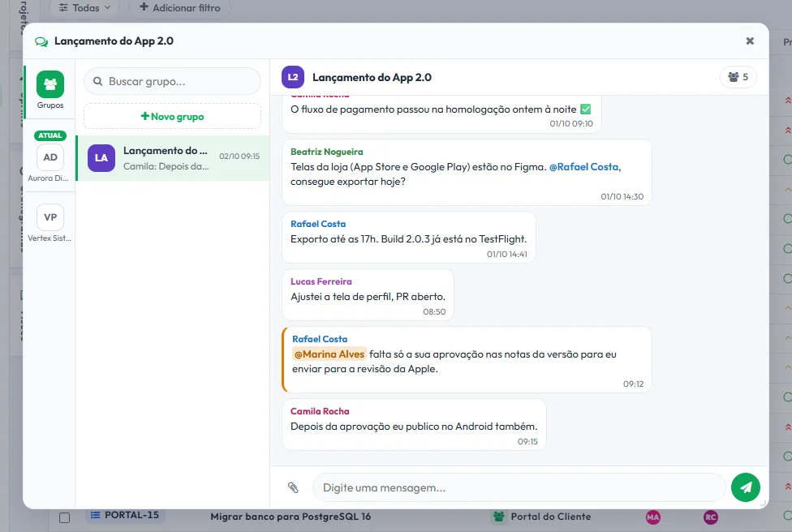The width and height of the screenshot is (792, 532).
Task: Click Adicionar filtro in the background toolbar
Action: point(180,8)
